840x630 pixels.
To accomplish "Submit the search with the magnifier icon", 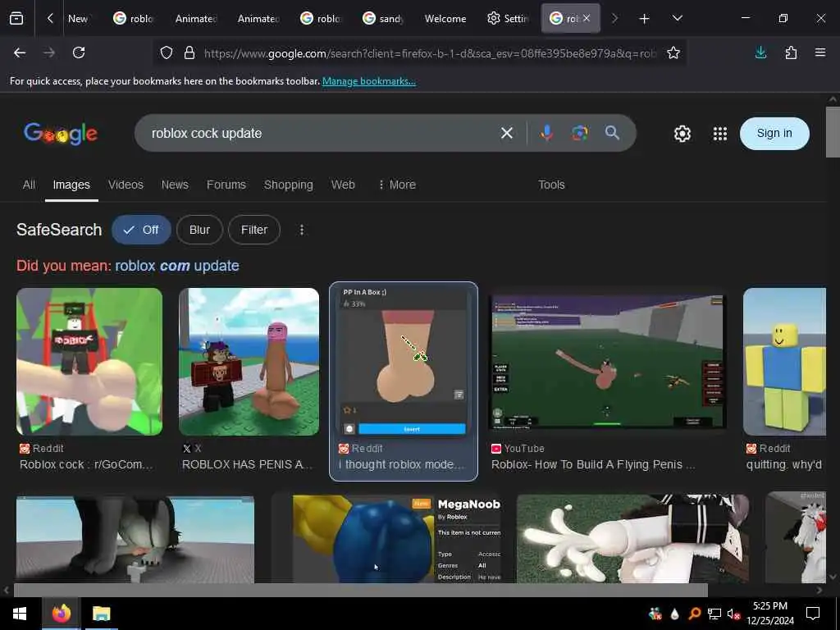I will pos(612,133).
